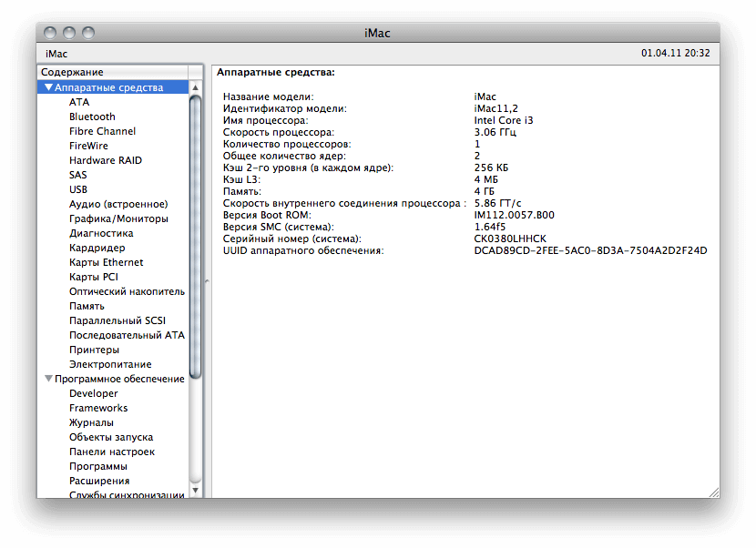The image size is (756, 548).
Task: Select Программы in the software list
Action: [x=97, y=466]
